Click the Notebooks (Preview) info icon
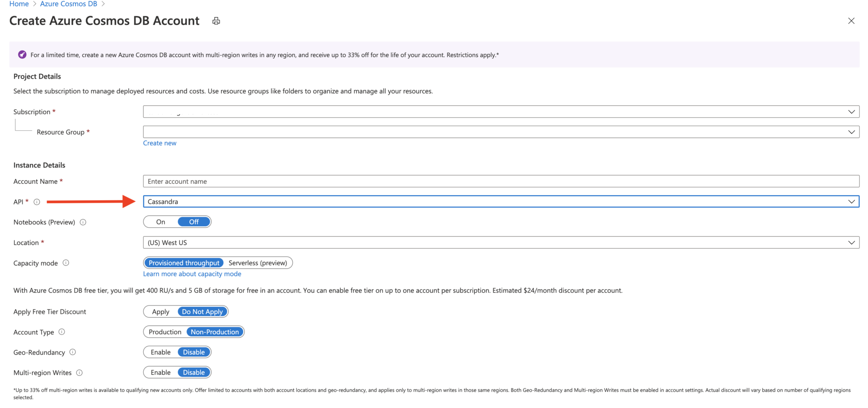Screen dimensions: 868x408 point(83,222)
